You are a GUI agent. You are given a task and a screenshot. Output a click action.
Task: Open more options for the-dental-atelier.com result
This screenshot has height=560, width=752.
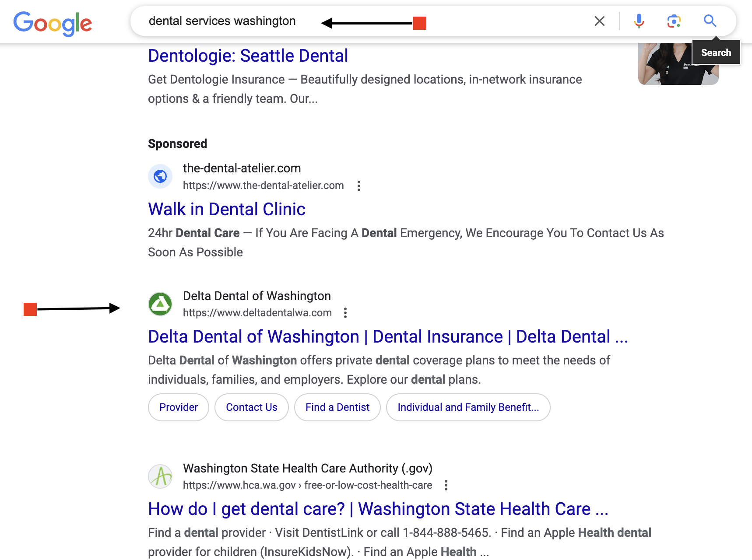tap(359, 186)
